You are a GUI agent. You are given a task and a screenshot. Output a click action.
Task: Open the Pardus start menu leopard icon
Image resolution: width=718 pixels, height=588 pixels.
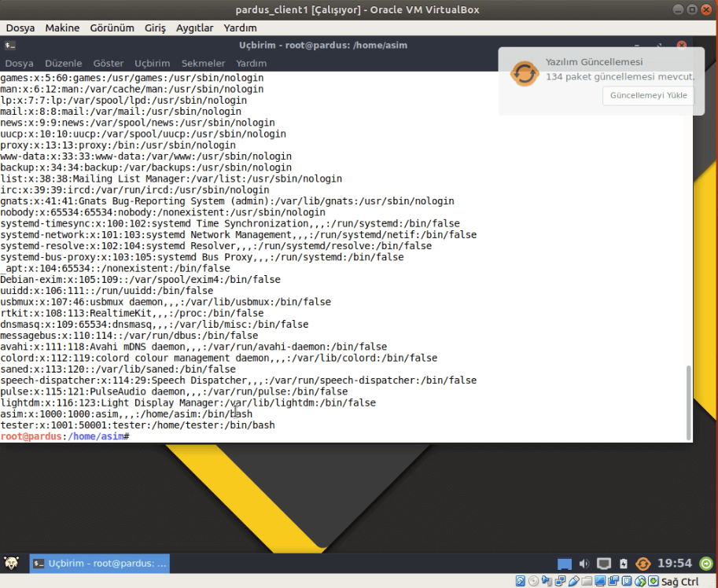pos(11,563)
